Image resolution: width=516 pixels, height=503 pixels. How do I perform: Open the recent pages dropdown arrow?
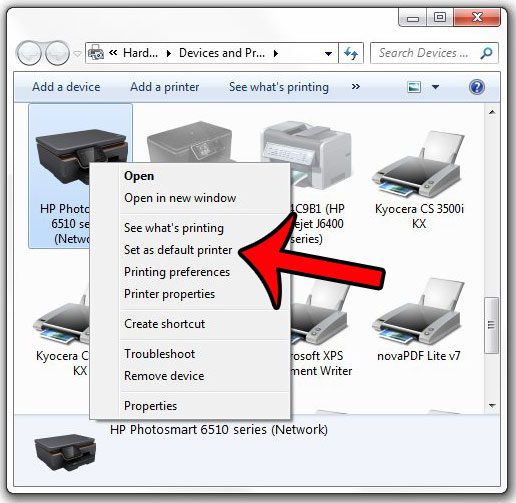[x=77, y=53]
